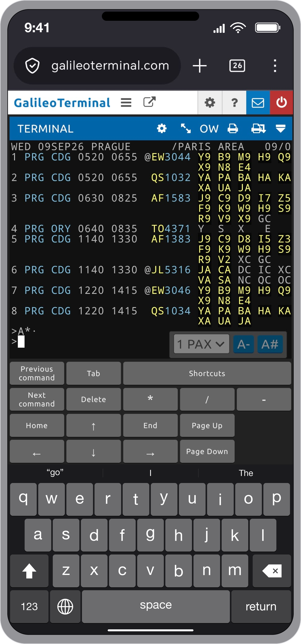This screenshot has width=301, height=644.
Task: Open the mail envelope messages
Action: pyautogui.click(x=258, y=103)
